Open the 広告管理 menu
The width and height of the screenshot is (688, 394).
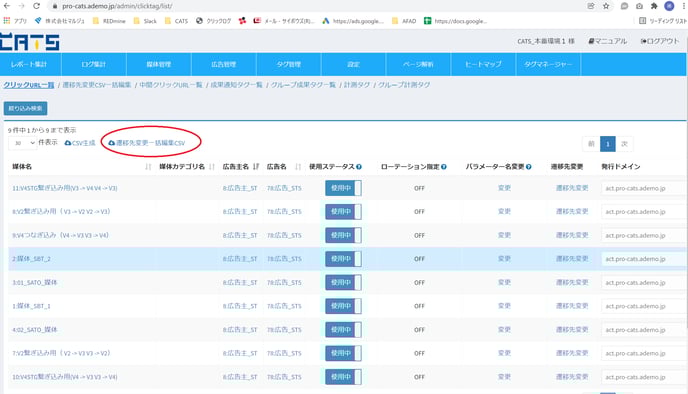coord(224,64)
